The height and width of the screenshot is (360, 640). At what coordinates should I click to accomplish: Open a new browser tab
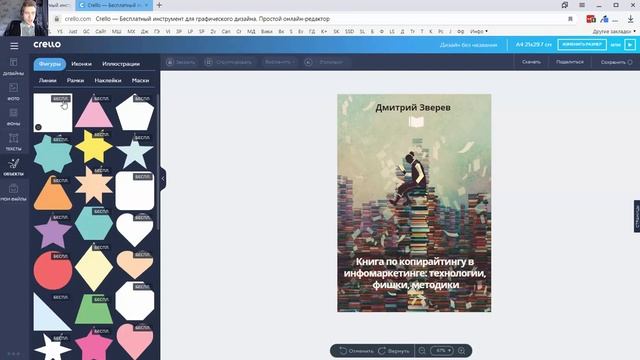(x=160, y=5)
